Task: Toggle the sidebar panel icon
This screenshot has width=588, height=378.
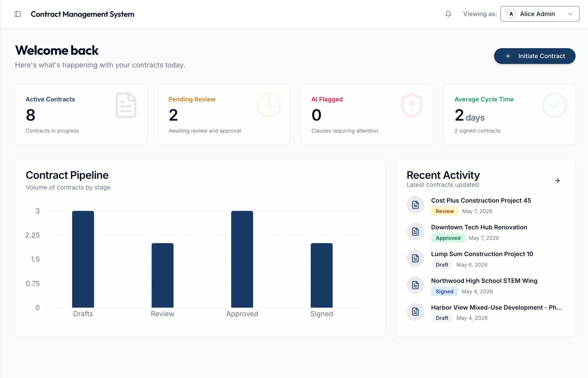Action: pos(18,14)
